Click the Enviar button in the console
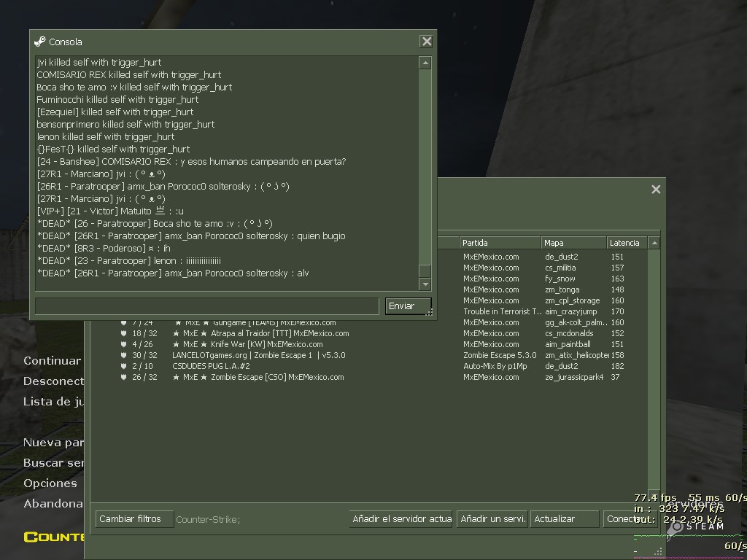This screenshot has width=747, height=560. (409, 306)
